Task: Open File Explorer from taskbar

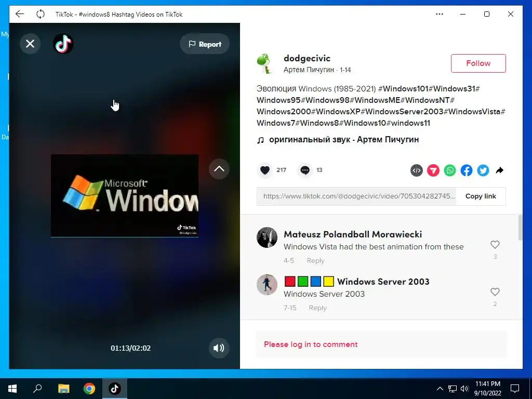Action: point(63,389)
